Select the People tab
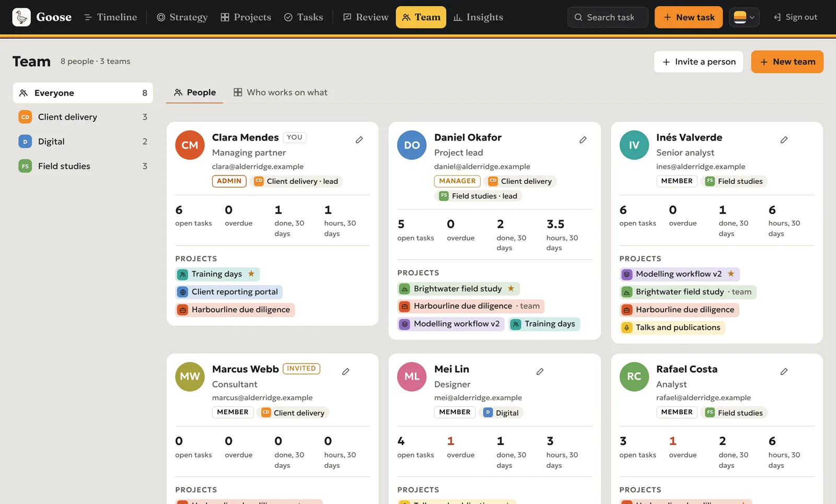This screenshot has width=836, height=504. tap(195, 92)
